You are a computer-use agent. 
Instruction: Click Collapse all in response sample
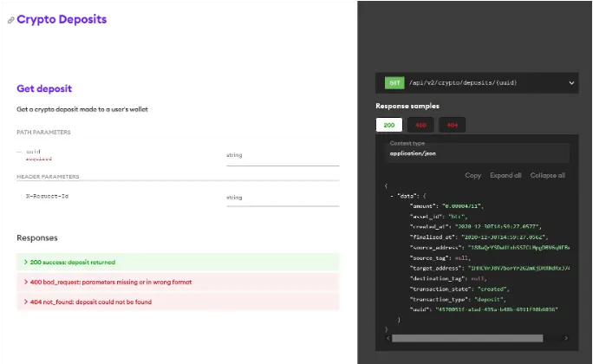click(547, 175)
